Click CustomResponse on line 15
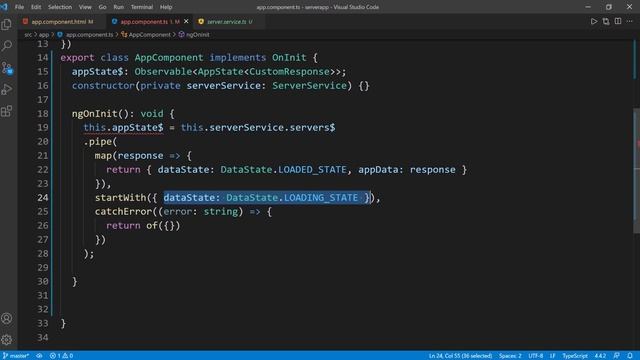640x360 pixels. click(289, 71)
